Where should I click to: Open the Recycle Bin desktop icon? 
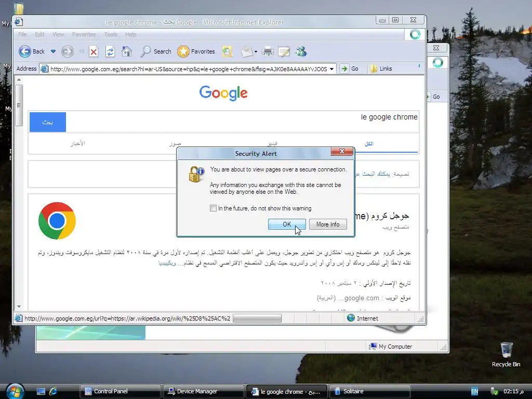click(506, 354)
